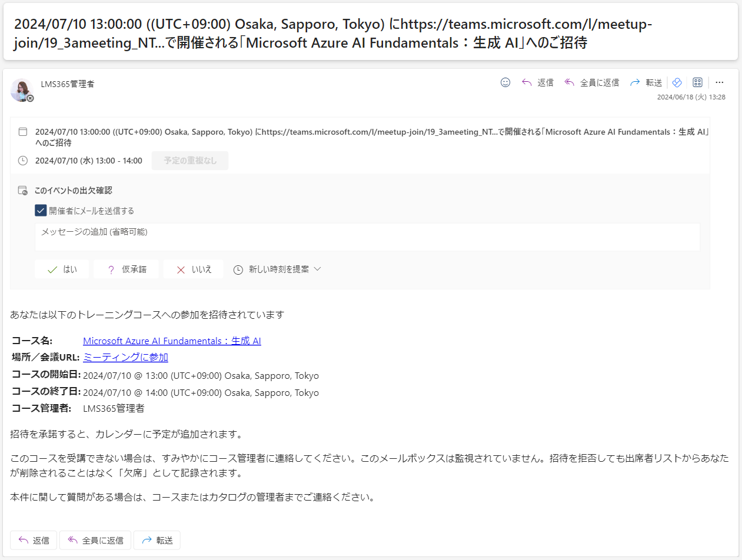Tentatively accept with the 仮承諾 button
This screenshot has height=560, width=742.
pyautogui.click(x=127, y=269)
